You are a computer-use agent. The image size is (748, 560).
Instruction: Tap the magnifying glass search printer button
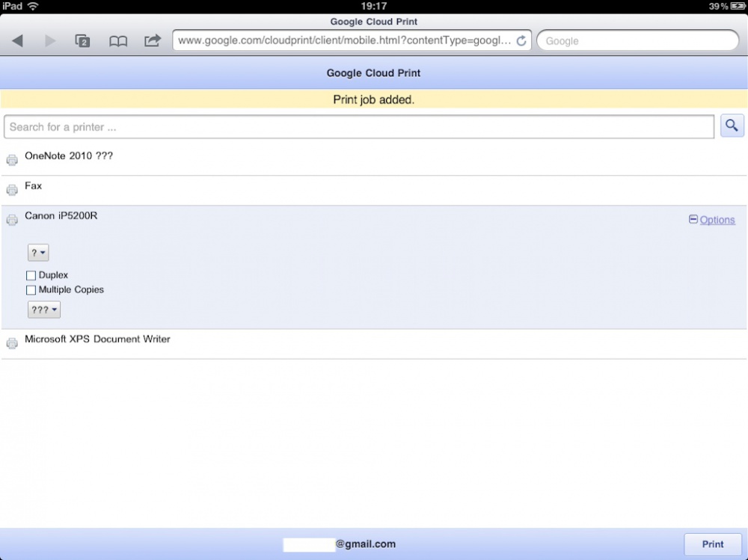pyautogui.click(x=732, y=126)
